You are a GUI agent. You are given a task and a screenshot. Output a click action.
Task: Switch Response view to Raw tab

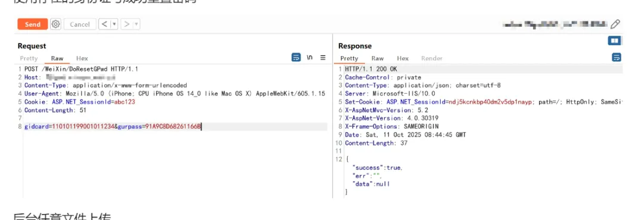point(377,58)
